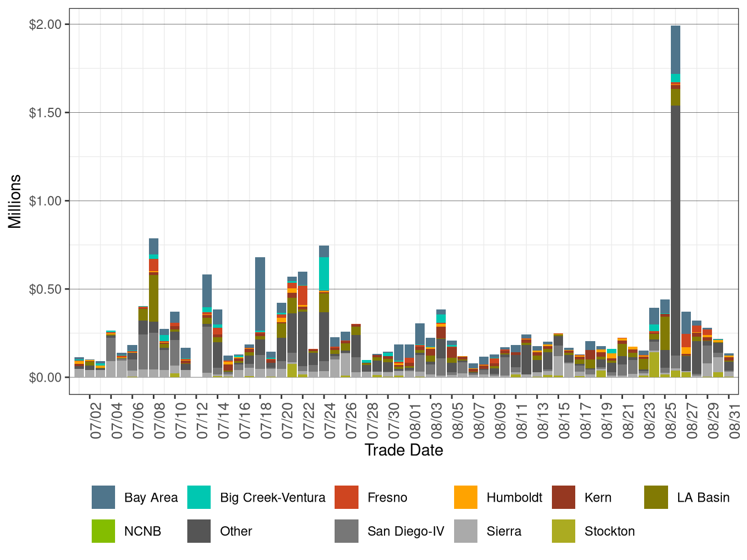This screenshot has width=747, height=560.
Task: Click the Bay Area legend color swatch
Action: point(103,497)
